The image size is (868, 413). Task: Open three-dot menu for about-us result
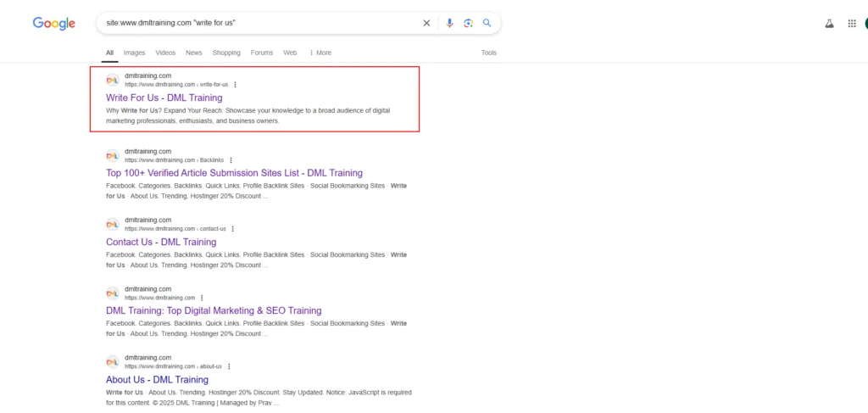point(229,366)
